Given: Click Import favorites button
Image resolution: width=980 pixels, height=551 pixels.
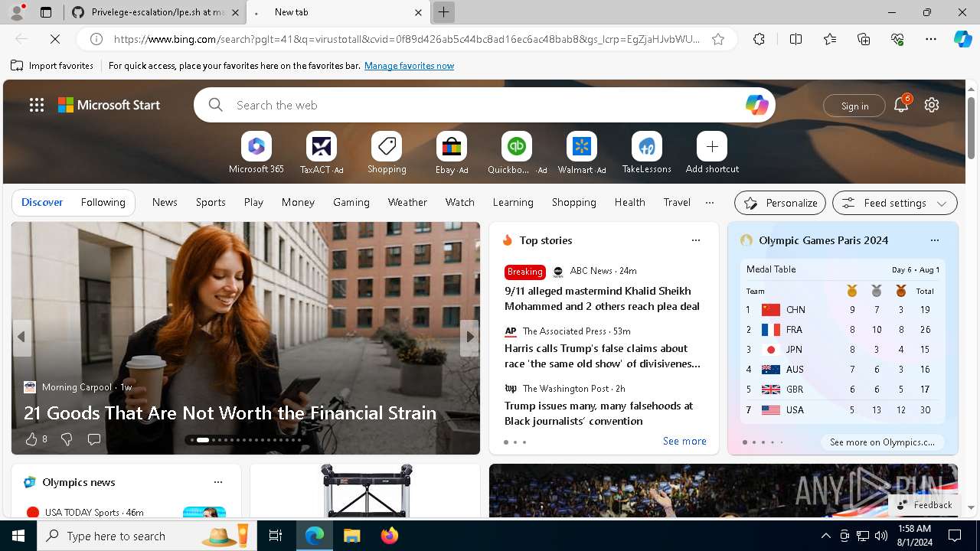Looking at the screenshot, I should 52,66.
